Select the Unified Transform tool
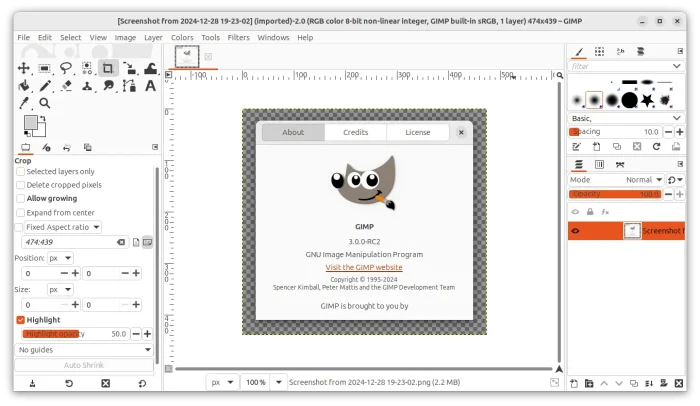700x406 pixels. coord(129,68)
